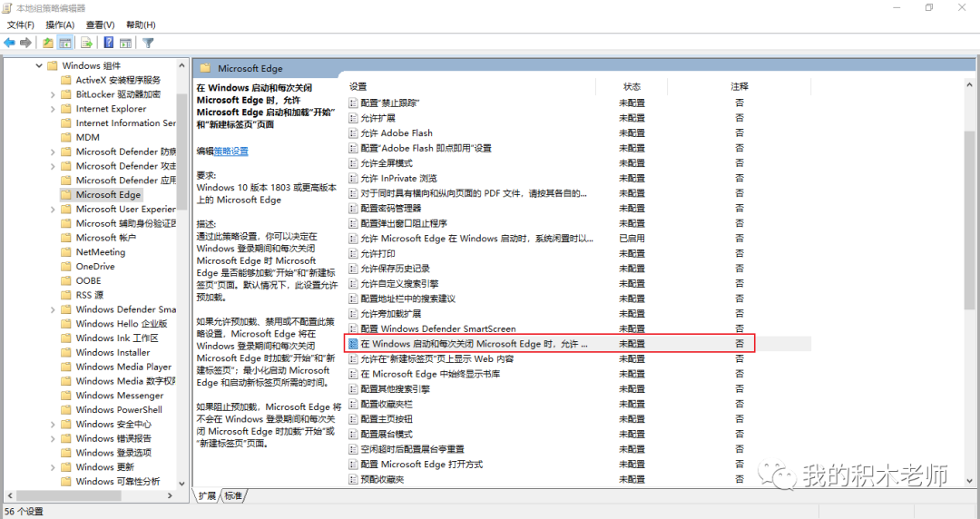Select the MDM folder in tree
Image resolution: width=980 pixels, height=519 pixels.
pos(87,138)
